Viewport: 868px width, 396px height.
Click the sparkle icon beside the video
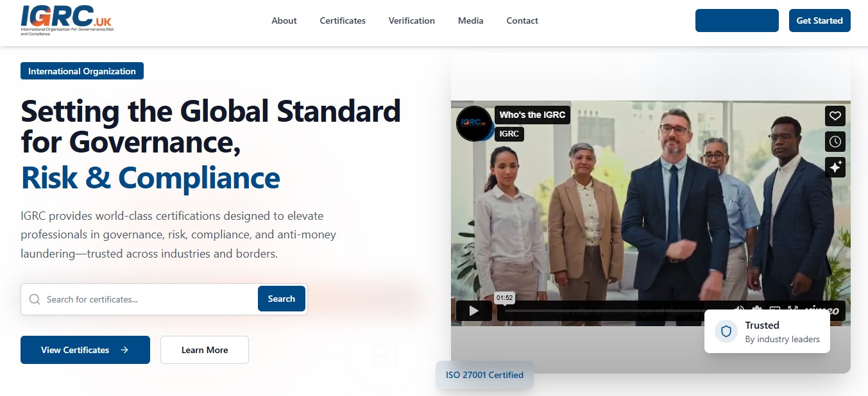pyautogui.click(x=835, y=167)
